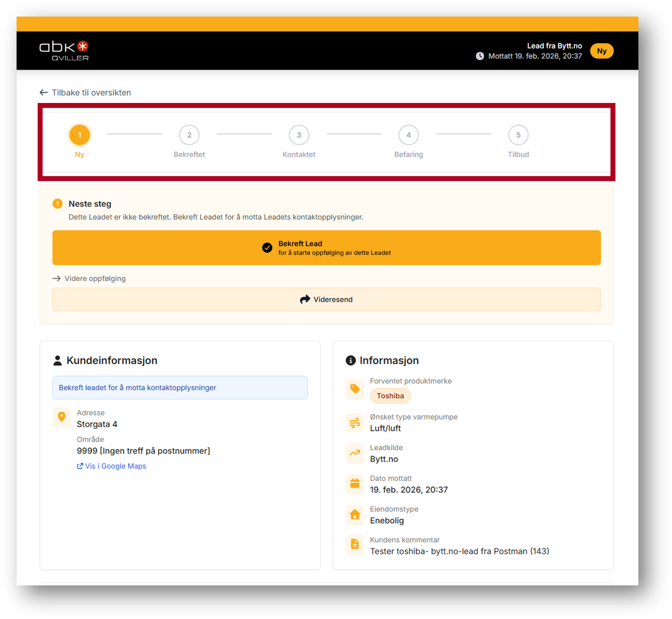Image resolution: width=672 pixels, height=619 pixels.
Task: Click the house icon for Eiendomstype
Action: tap(355, 515)
